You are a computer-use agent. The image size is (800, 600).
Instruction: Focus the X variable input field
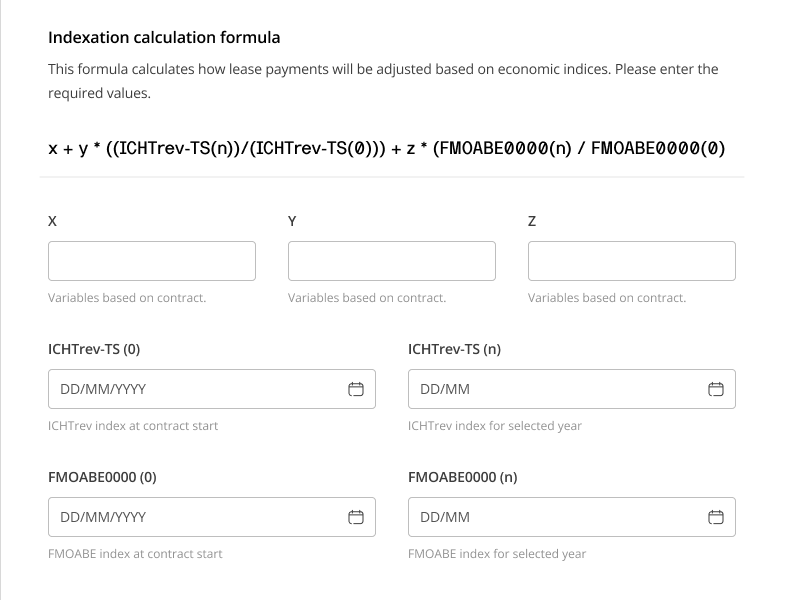(x=152, y=261)
